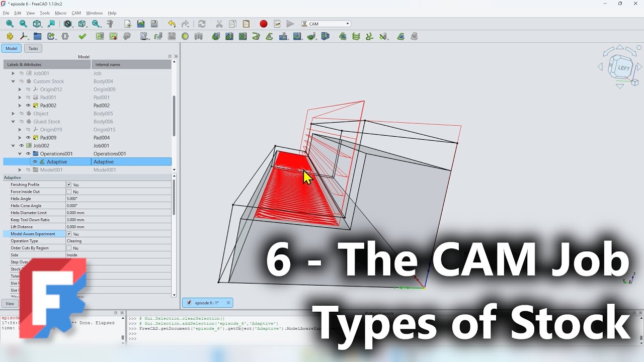
Task: Toggle visibility eye of Operations001
Action: [28, 154]
